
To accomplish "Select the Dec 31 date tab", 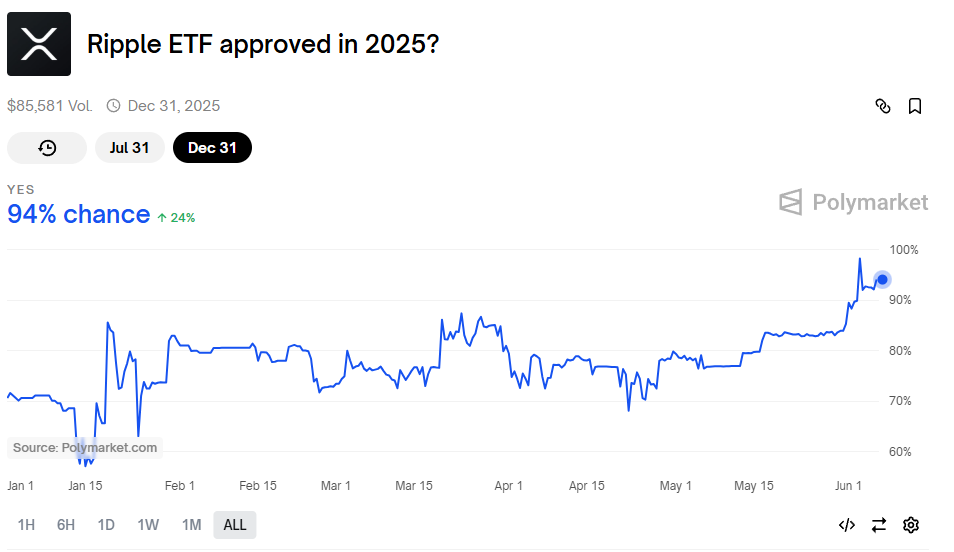I will pyautogui.click(x=212, y=148).
